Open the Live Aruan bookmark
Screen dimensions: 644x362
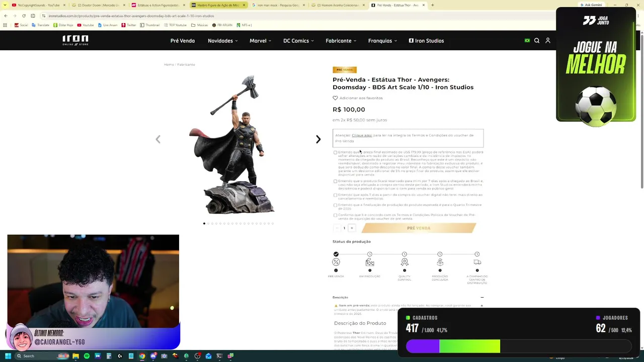[x=108, y=25]
